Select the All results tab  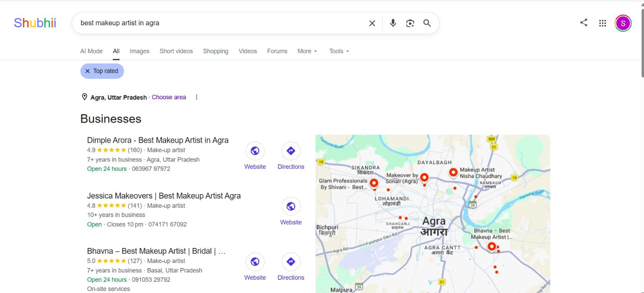click(x=116, y=51)
